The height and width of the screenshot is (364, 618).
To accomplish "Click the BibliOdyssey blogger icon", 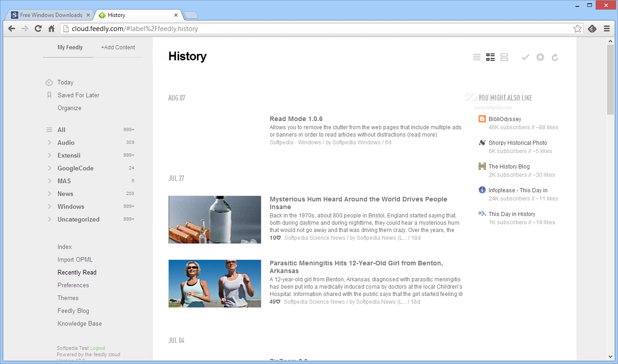I will (x=482, y=119).
